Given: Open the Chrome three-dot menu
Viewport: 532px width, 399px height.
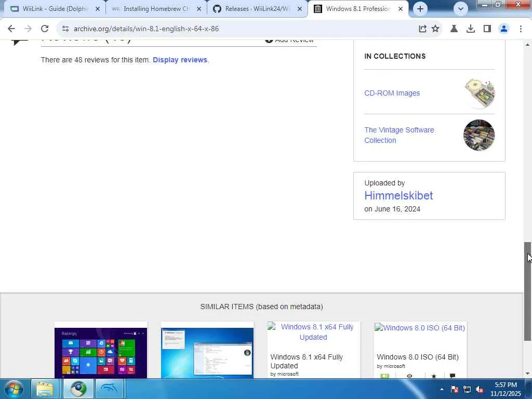Looking at the screenshot, I should (x=521, y=29).
